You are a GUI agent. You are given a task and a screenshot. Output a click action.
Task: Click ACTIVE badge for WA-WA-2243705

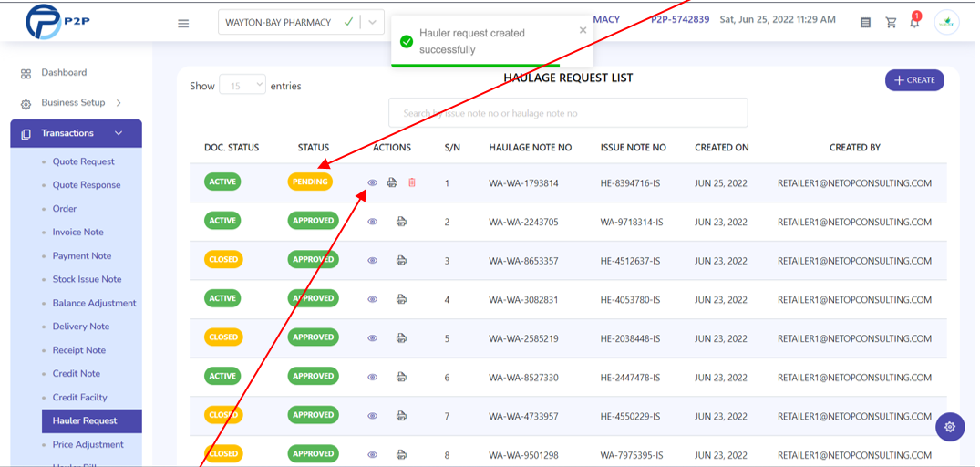(x=222, y=221)
